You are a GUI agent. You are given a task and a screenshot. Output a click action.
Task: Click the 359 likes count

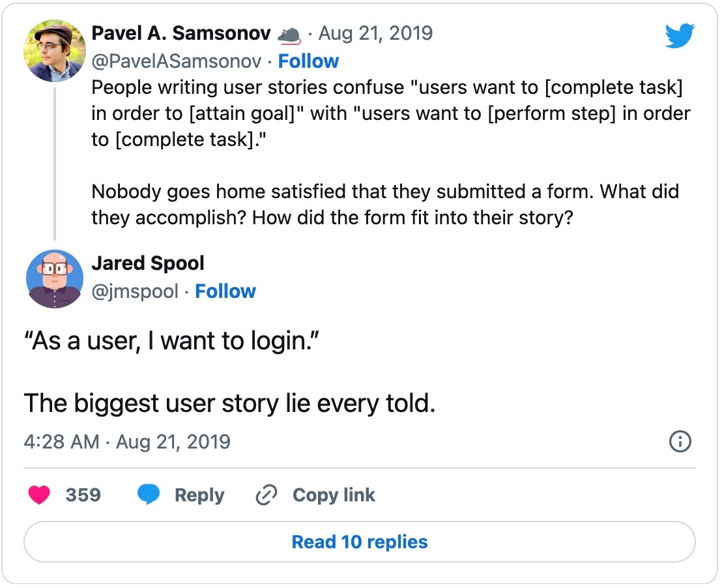(83, 495)
